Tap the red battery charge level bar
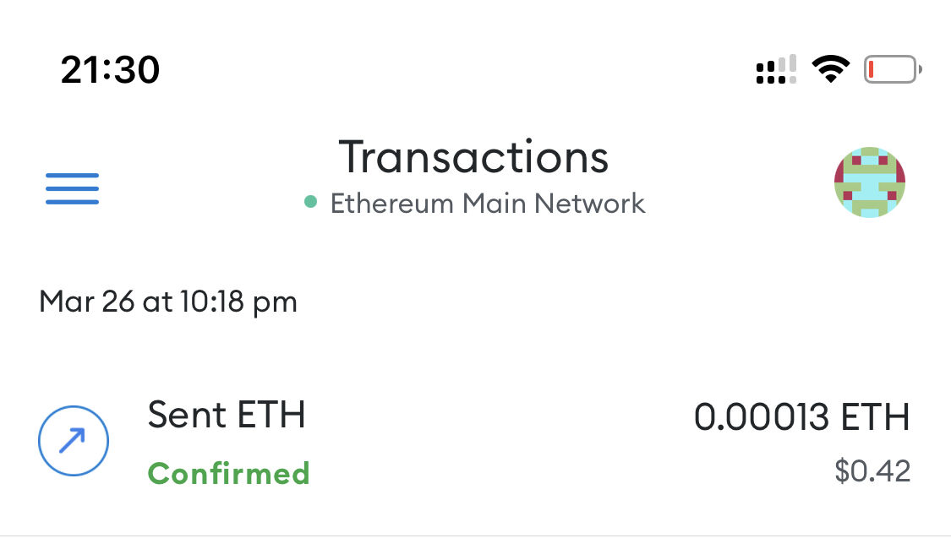The image size is (951, 560). click(872, 69)
